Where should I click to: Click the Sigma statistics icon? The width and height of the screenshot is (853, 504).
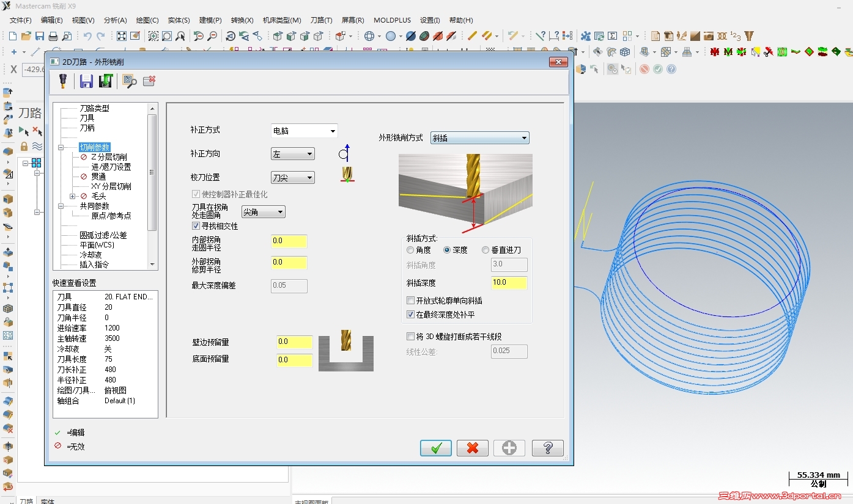[613, 36]
